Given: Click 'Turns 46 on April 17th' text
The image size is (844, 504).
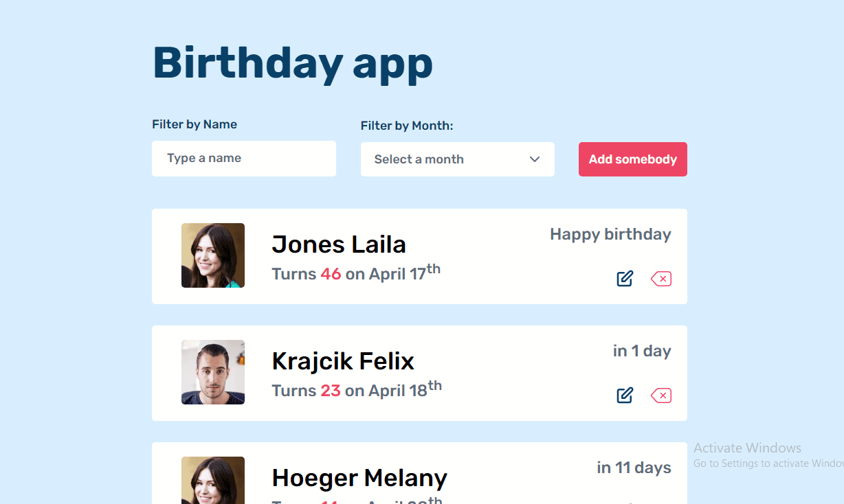Looking at the screenshot, I should point(356,273).
